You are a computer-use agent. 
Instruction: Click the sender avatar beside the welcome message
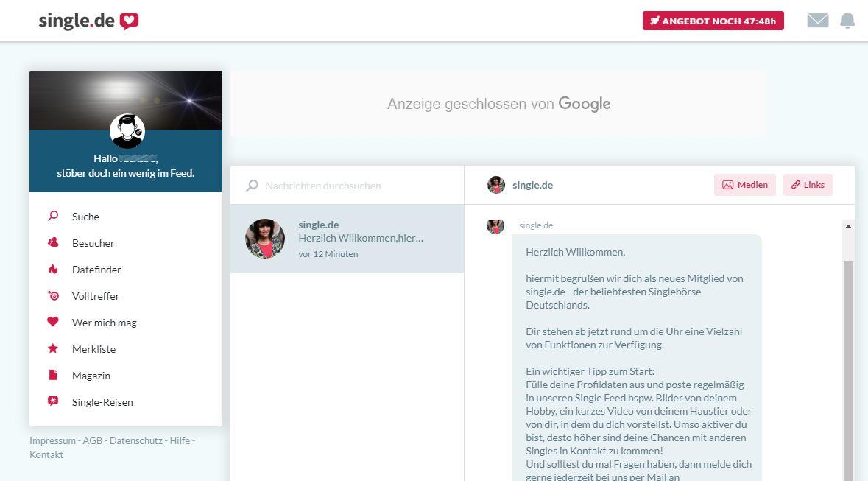[495, 226]
